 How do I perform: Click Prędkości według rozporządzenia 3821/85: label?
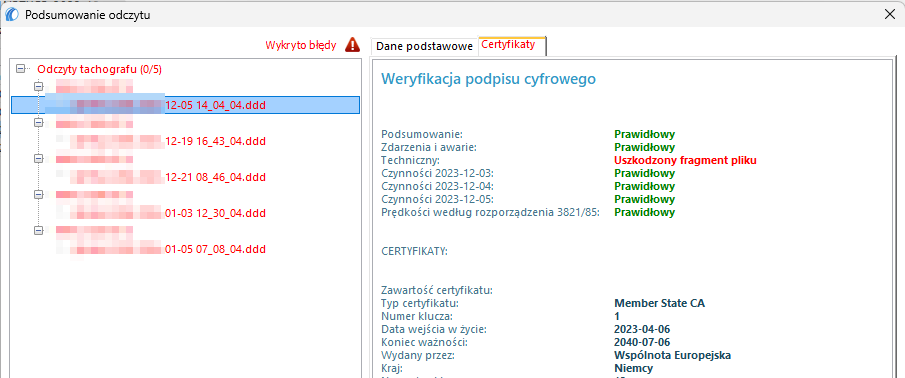click(x=491, y=212)
